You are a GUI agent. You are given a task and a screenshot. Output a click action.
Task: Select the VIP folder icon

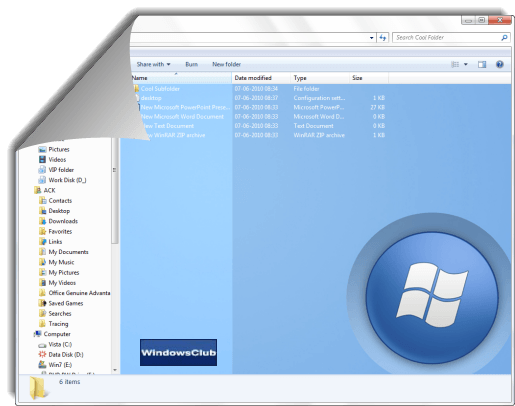(x=42, y=170)
